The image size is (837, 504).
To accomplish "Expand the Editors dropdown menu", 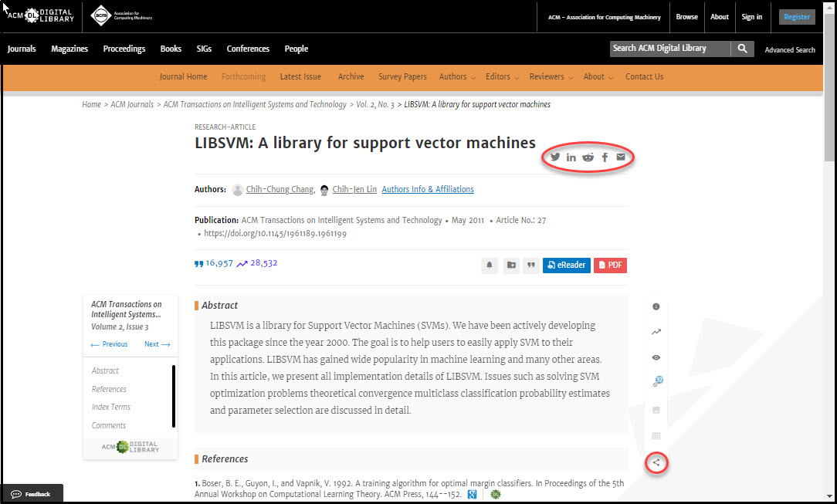I will (503, 77).
